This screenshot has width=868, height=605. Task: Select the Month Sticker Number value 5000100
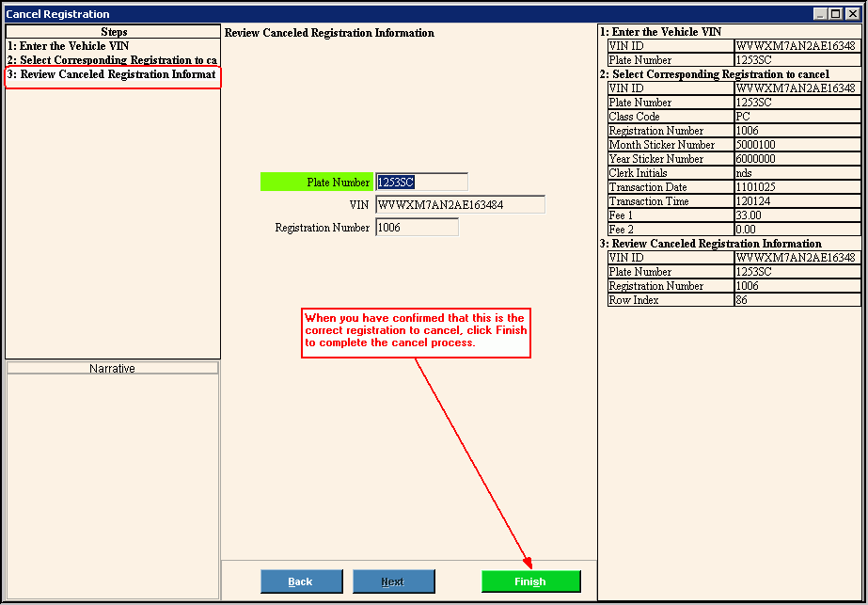(x=796, y=145)
